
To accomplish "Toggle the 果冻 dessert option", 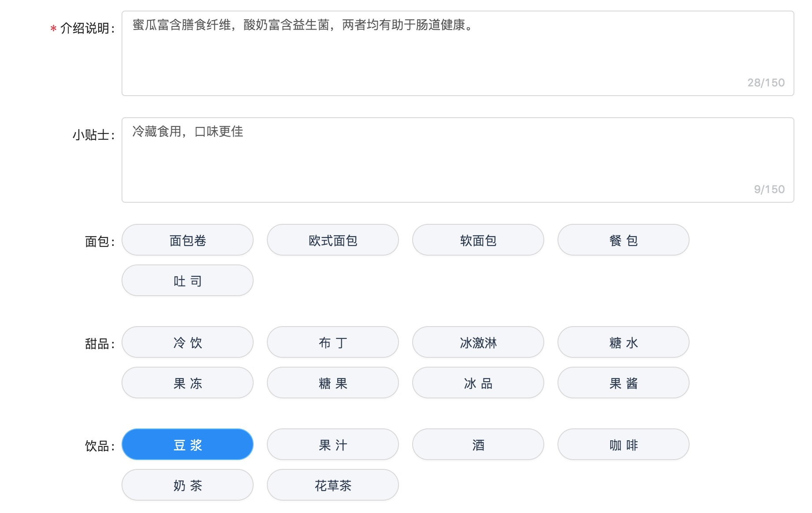I will coord(188,383).
